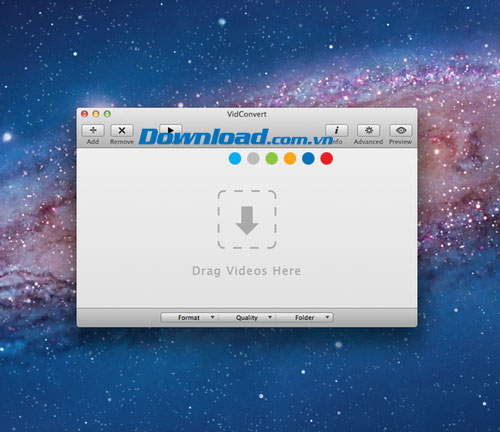This screenshot has height=432, width=500.
Task: Start conversion with the play button
Action: 171,129
